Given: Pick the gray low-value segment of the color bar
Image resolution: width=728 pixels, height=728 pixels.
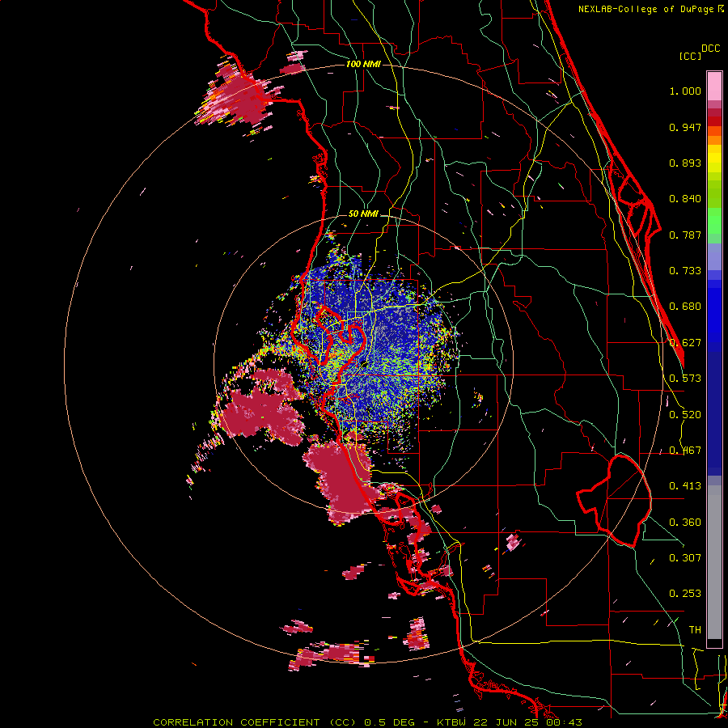Looking at the screenshot, I should [x=714, y=562].
